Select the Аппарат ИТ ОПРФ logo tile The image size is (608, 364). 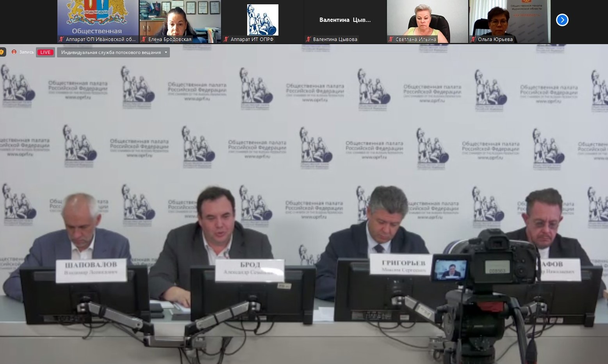click(x=262, y=20)
